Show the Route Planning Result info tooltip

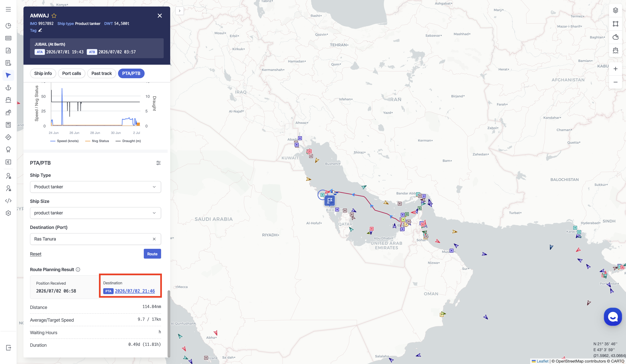tap(78, 269)
